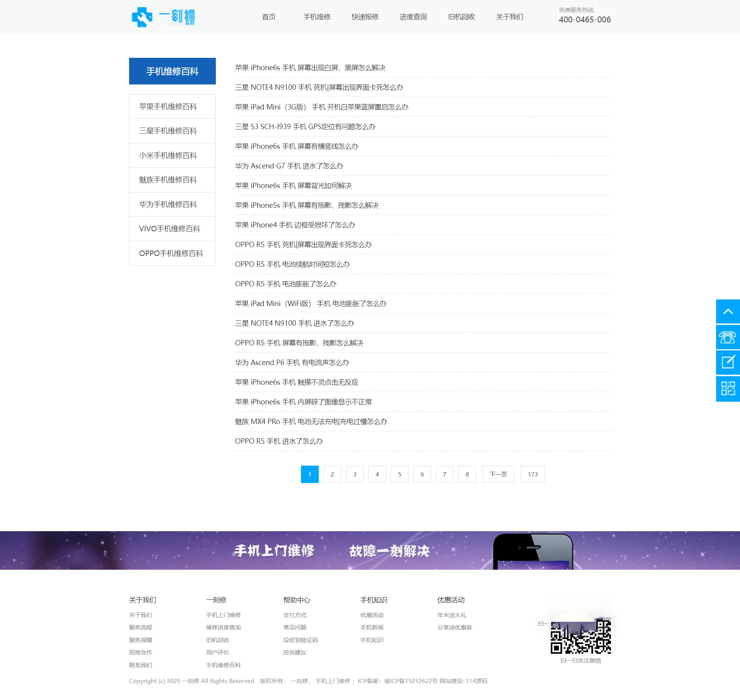Click footer link 分享送优惠券
Viewport: 740px width, 700px height.
pos(454,627)
